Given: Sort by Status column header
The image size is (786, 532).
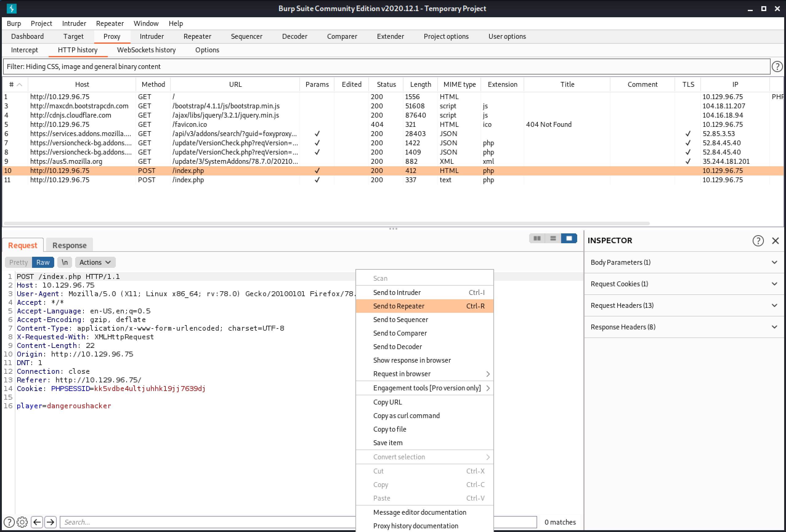Looking at the screenshot, I should tap(386, 84).
